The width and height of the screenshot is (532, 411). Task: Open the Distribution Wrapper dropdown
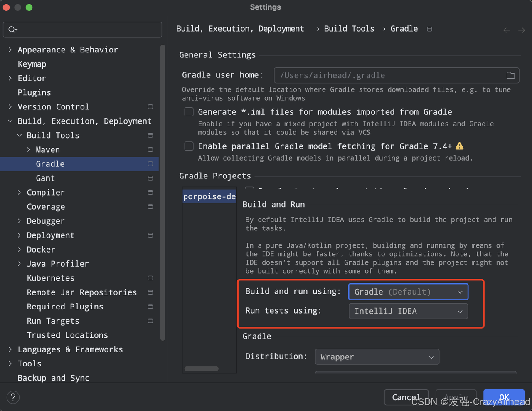tap(377, 357)
